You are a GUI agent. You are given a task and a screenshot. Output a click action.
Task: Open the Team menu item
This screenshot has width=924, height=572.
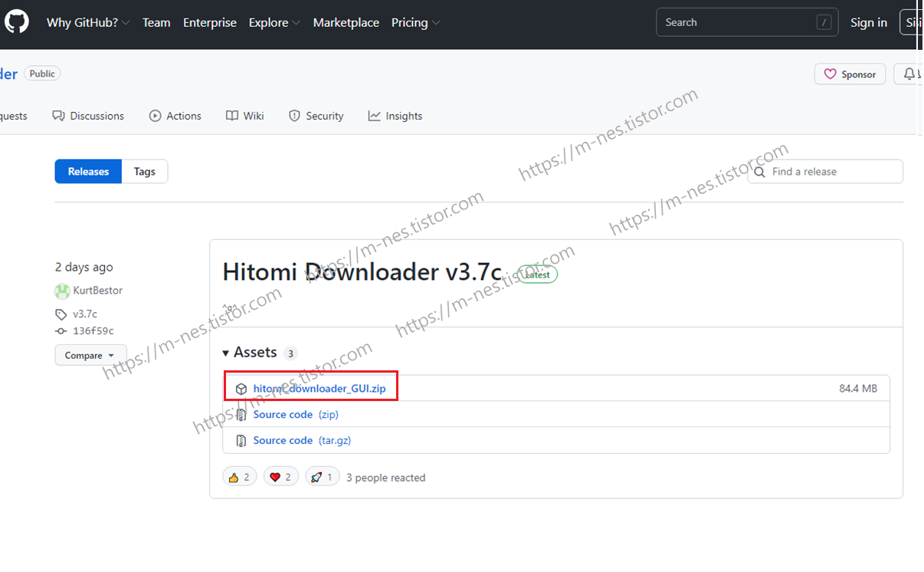[156, 23]
